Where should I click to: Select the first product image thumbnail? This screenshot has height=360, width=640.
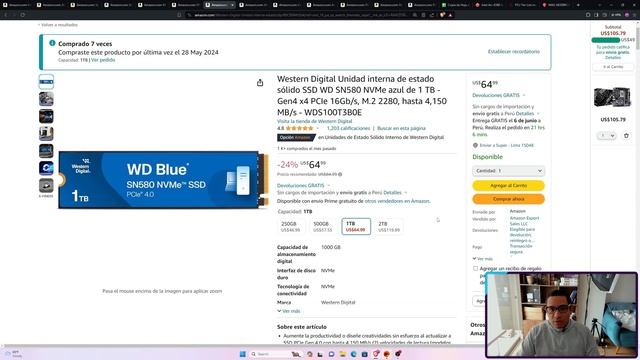(46, 82)
